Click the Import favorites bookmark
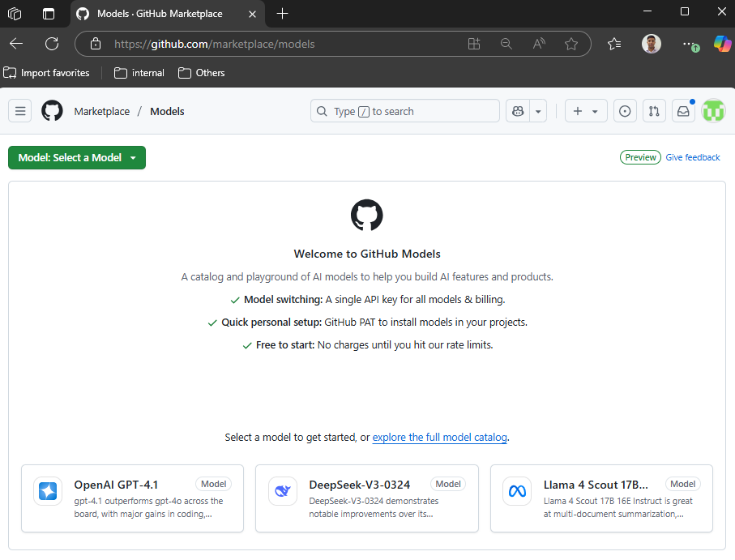The height and width of the screenshot is (560, 735). click(46, 73)
